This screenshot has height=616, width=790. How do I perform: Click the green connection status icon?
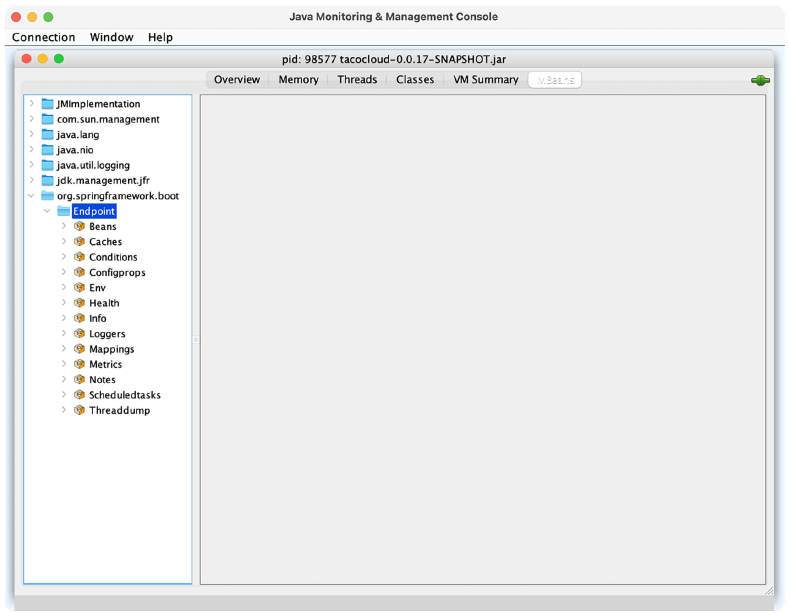coord(760,80)
